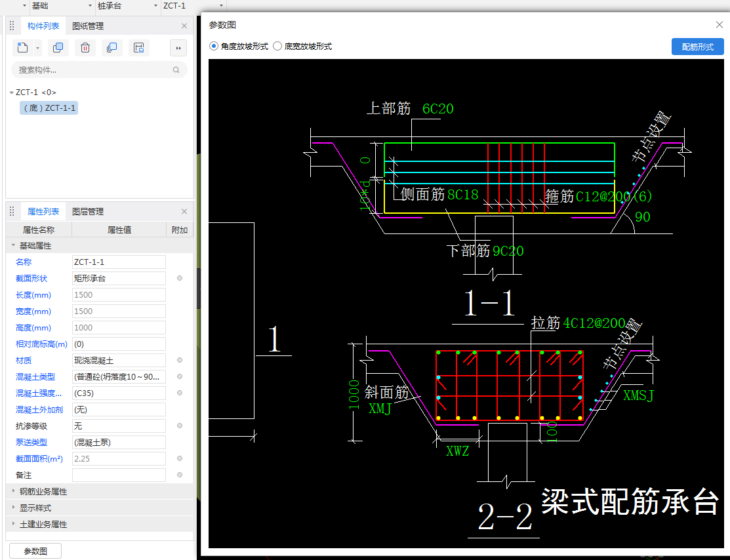The height and width of the screenshot is (560, 730).
Task: Select the (底) ZCT-1-1 tree item
Action: point(49,108)
